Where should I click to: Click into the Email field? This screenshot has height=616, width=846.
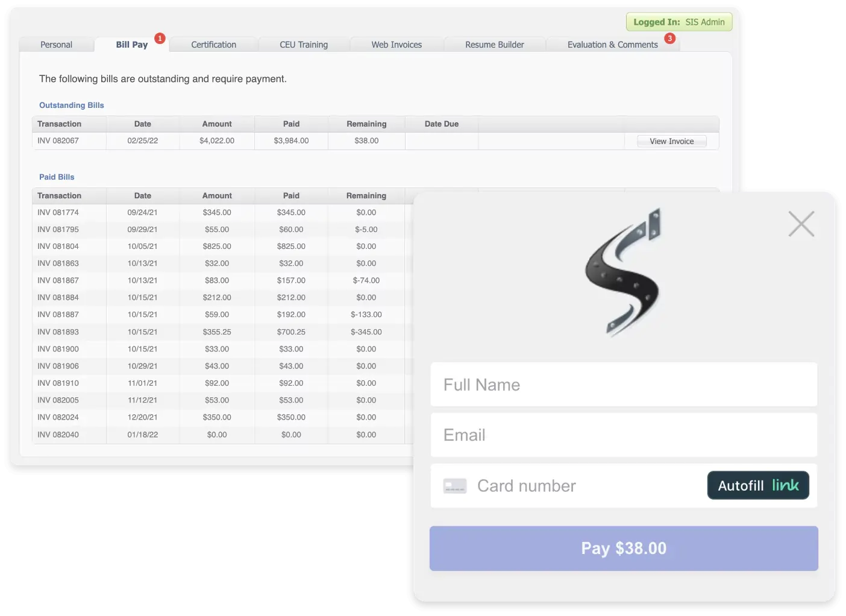[624, 435]
